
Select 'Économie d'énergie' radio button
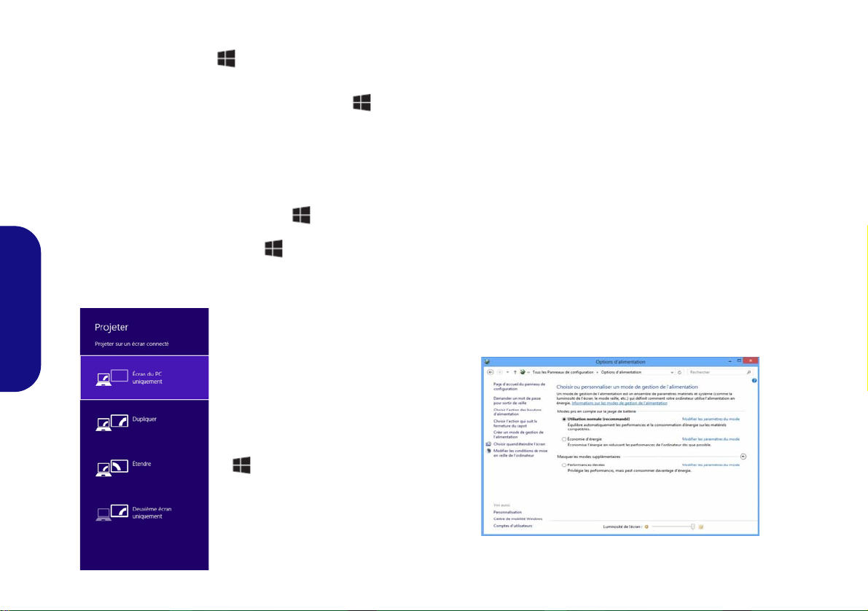564,439
